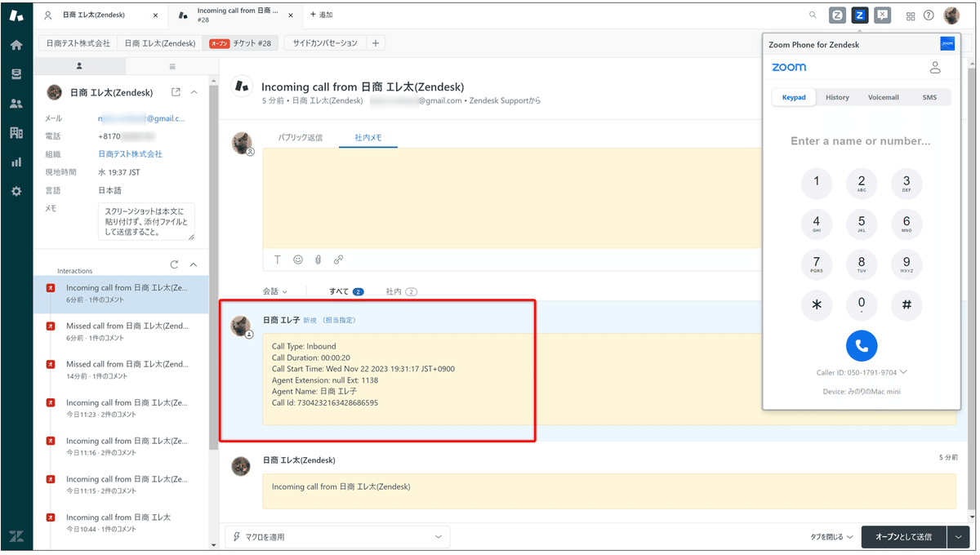
Task: Click the insert link icon in editor
Action: coord(338,260)
